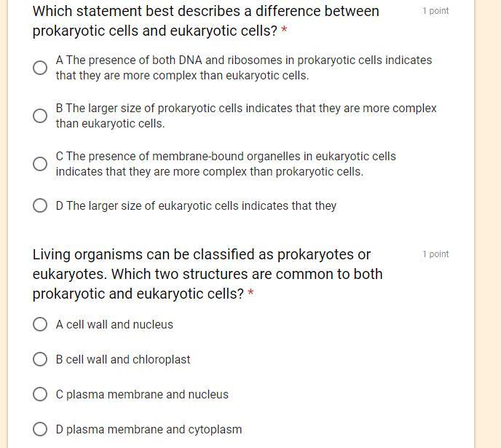Pick option D larger eukaryotic cells
501x448 pixels.
(40, 205)
